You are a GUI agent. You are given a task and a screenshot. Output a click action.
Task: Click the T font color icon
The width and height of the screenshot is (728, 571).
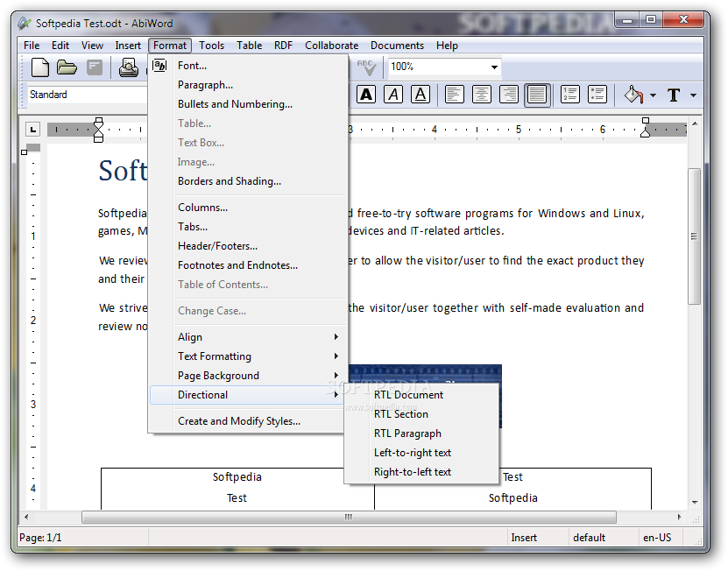674,95
